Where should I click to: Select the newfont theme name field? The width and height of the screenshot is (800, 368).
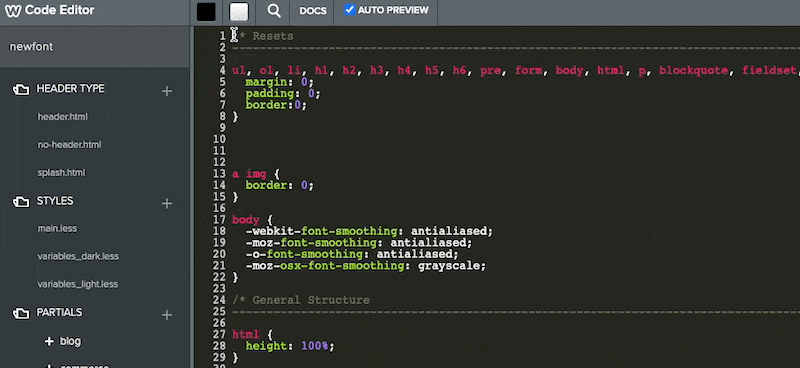click(95, 46)
